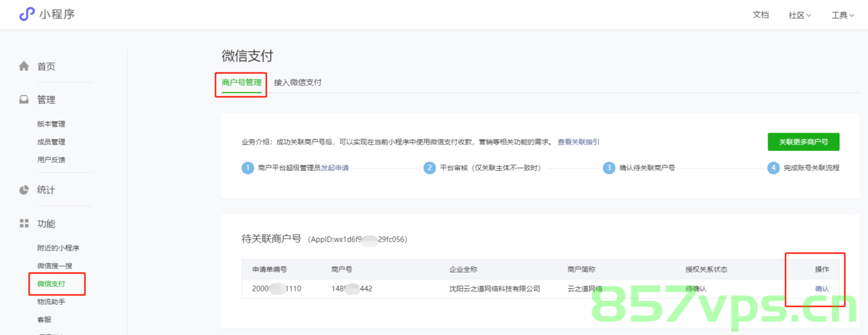This screenshot has height=335, width=868.
Task: Expand the 社区 dropdown menu
Action: pos(800,15)
